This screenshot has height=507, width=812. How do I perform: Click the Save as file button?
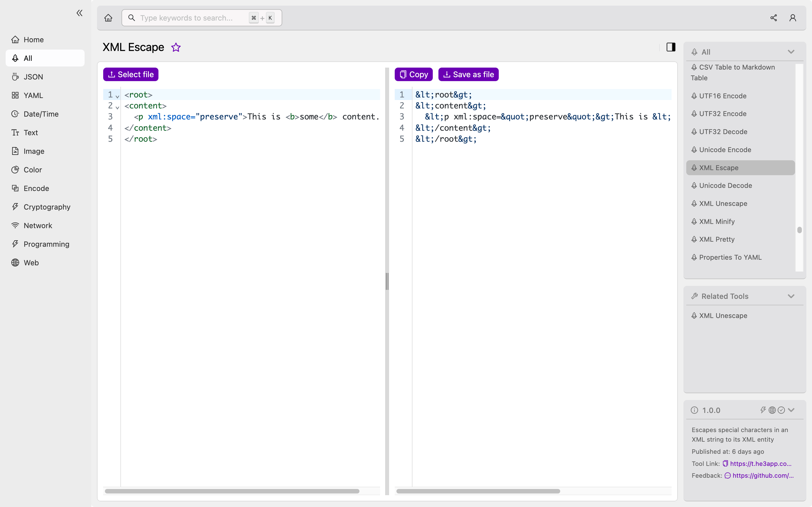pos(468,74)
